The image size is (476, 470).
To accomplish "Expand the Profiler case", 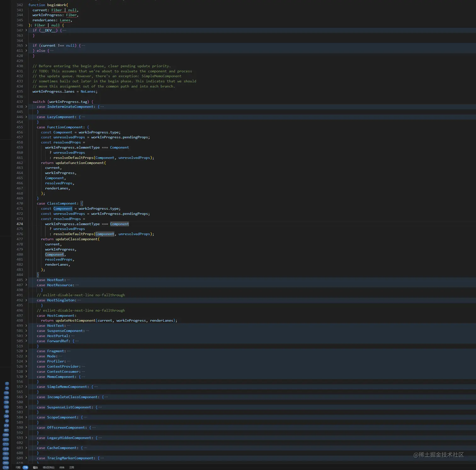I will click(x=26, y=361).
